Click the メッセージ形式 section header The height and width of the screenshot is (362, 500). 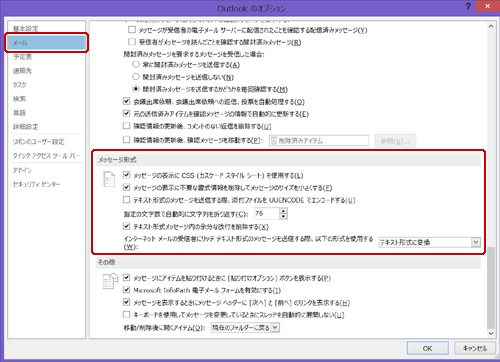coord(288,160)
